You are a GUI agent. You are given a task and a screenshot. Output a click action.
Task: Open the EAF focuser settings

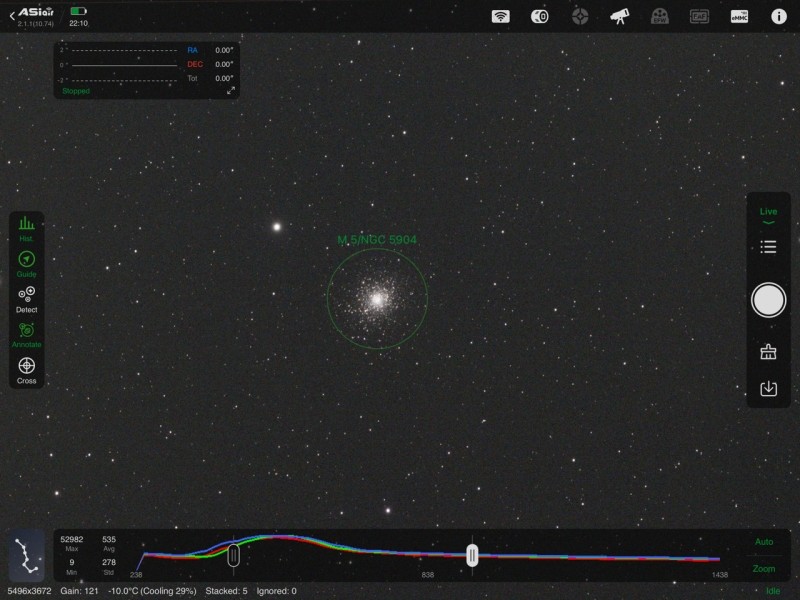pyautogui.click(x=699, y=16)
